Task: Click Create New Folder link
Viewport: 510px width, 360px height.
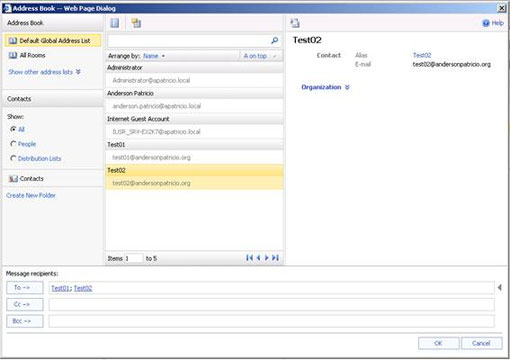Action: [31, 195]
